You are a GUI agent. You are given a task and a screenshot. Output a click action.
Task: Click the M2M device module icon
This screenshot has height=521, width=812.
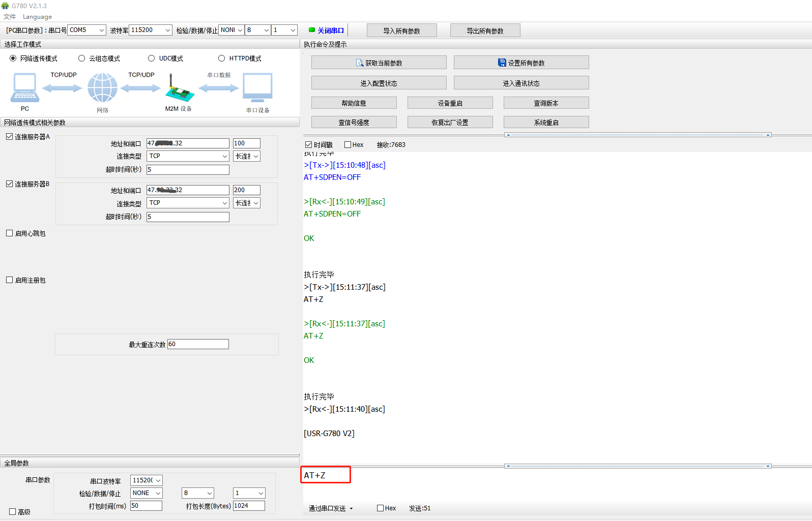[x=179, y=89]
